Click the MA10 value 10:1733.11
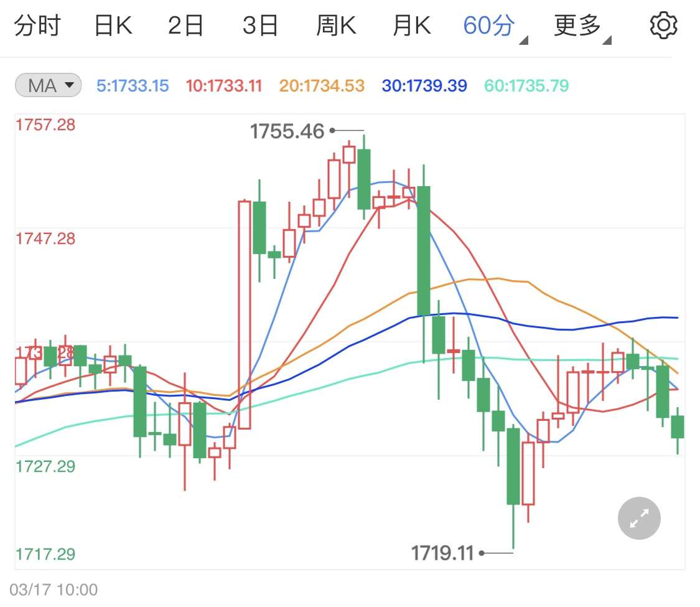700x607 pixels. pyautogui.click(x=223, y=85)
